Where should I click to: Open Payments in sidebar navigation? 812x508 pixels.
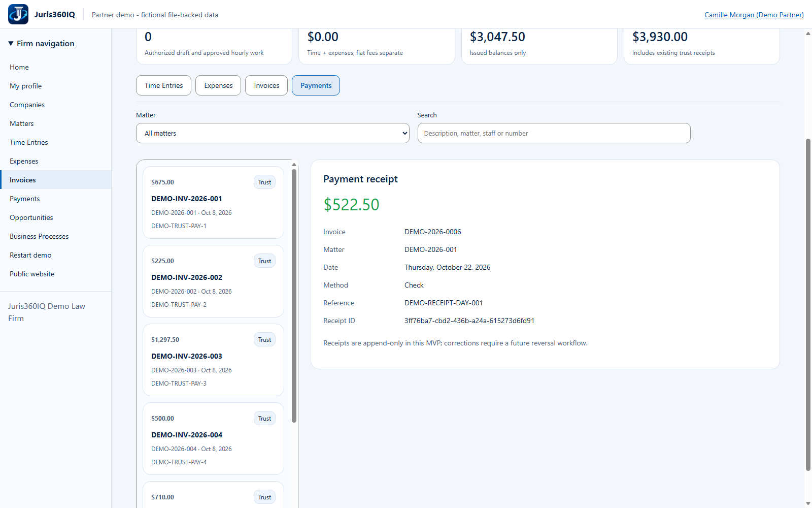(x=56, y=199)
